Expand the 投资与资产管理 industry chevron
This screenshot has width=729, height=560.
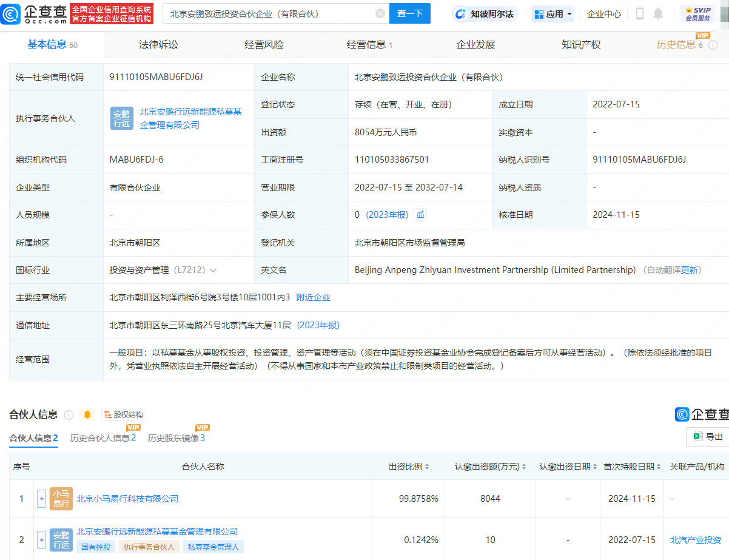213,271
